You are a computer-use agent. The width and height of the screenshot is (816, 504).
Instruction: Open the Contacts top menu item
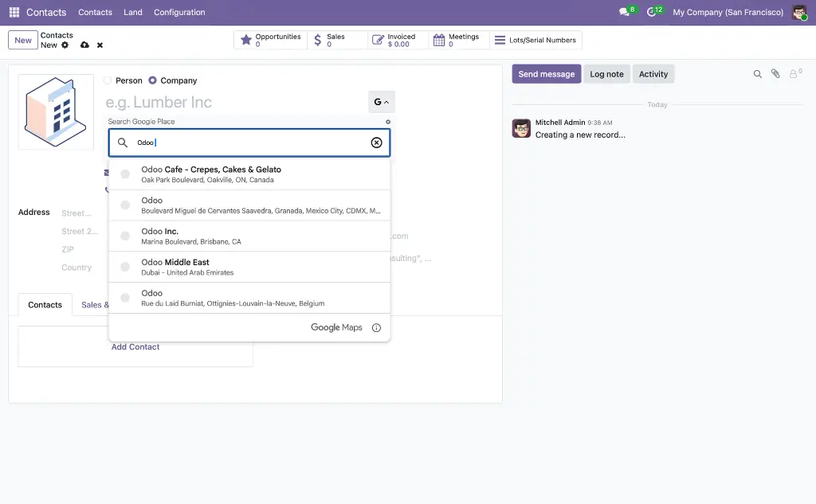(95, 12)
